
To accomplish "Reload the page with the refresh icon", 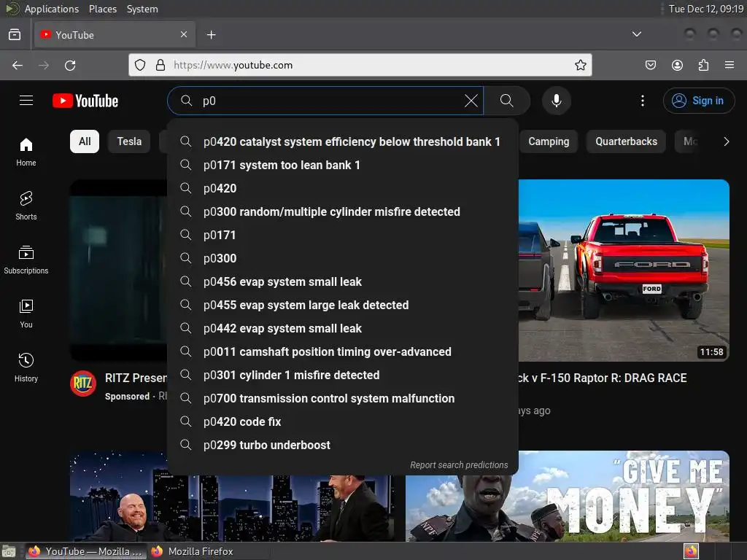I will tap(70, 65).
